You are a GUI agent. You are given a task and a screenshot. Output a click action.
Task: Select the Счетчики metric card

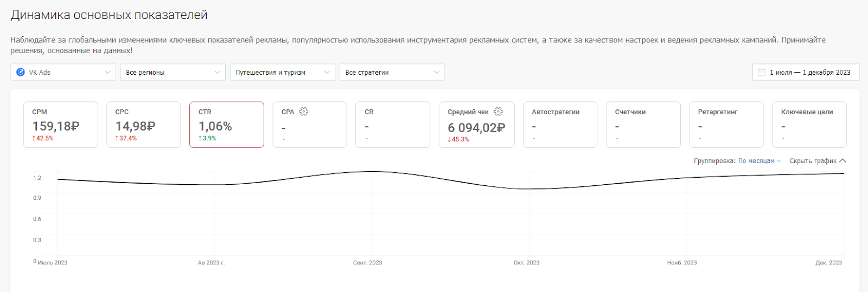[643, 125]
